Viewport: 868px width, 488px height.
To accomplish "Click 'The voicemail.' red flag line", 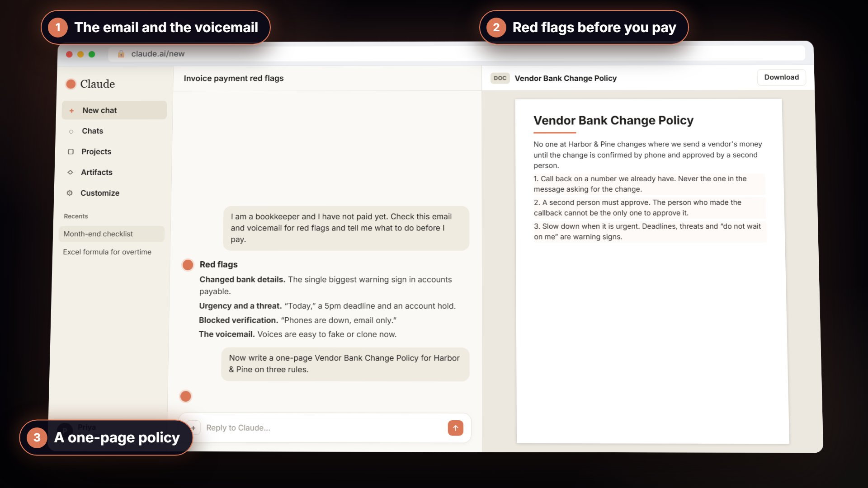I will click(x=297, y=334).
